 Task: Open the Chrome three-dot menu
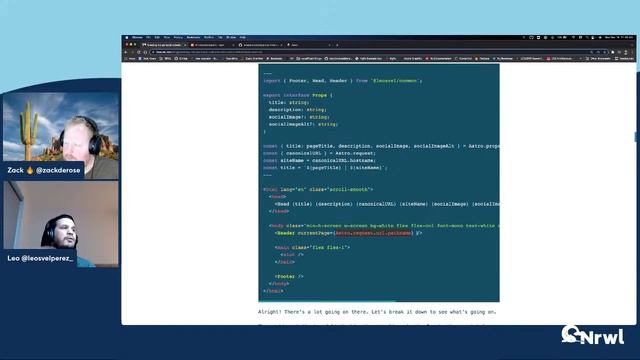point(632,52)
